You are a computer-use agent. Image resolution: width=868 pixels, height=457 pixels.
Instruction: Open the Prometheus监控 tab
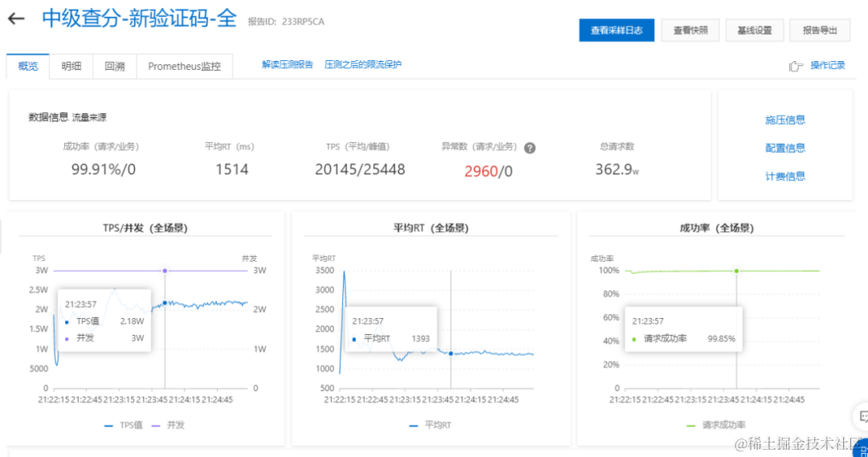(x=184, y=67)
